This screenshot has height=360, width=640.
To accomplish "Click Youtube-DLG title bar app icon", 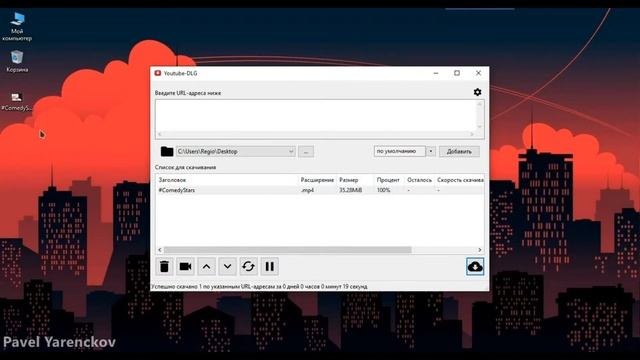I will coord(158,73).
